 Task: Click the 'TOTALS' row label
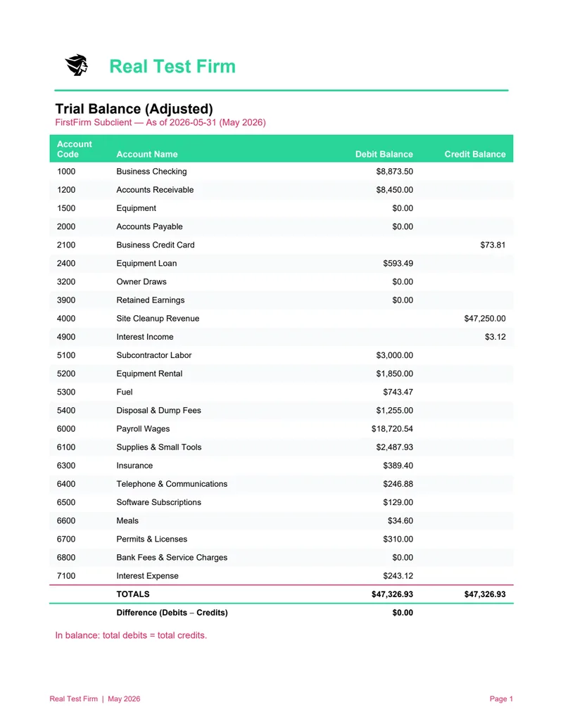133,594
